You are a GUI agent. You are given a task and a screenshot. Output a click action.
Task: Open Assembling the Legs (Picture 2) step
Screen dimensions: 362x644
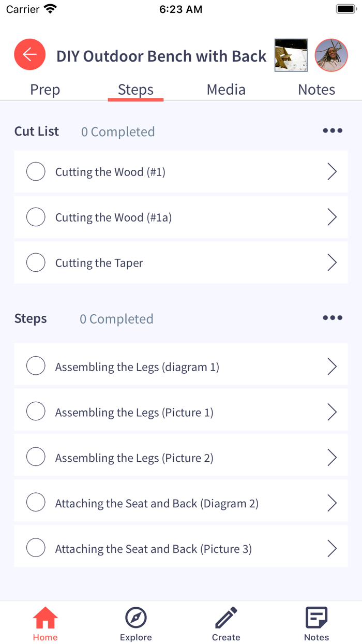tap(134, 458)
